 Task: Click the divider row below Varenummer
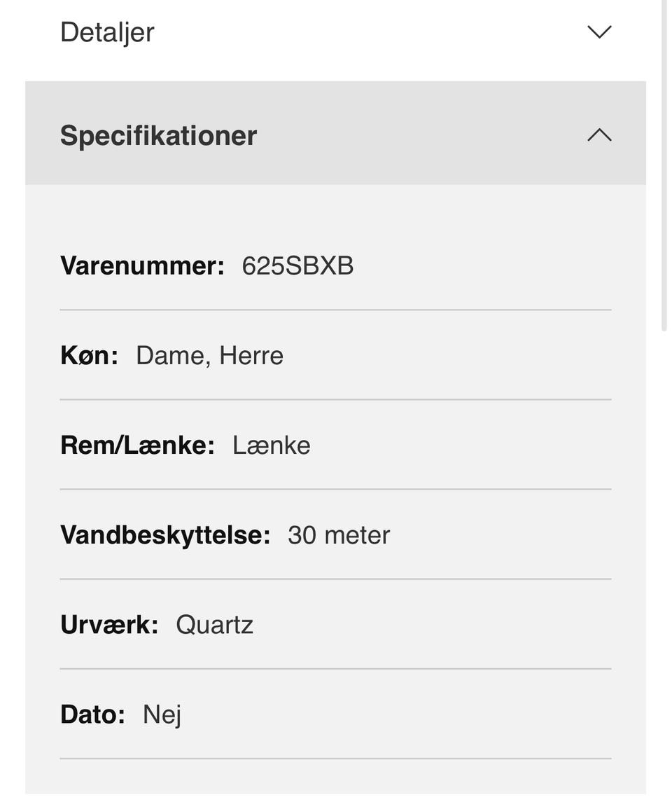point(336,310)
